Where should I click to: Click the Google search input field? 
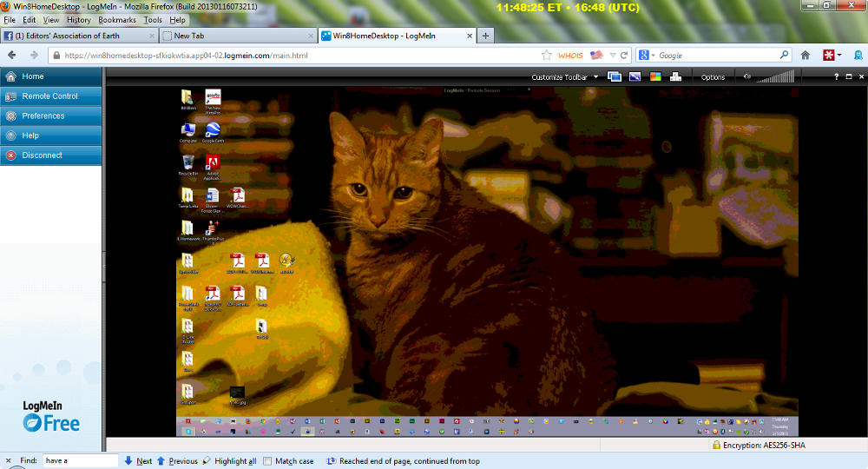[x=718, y=56]
